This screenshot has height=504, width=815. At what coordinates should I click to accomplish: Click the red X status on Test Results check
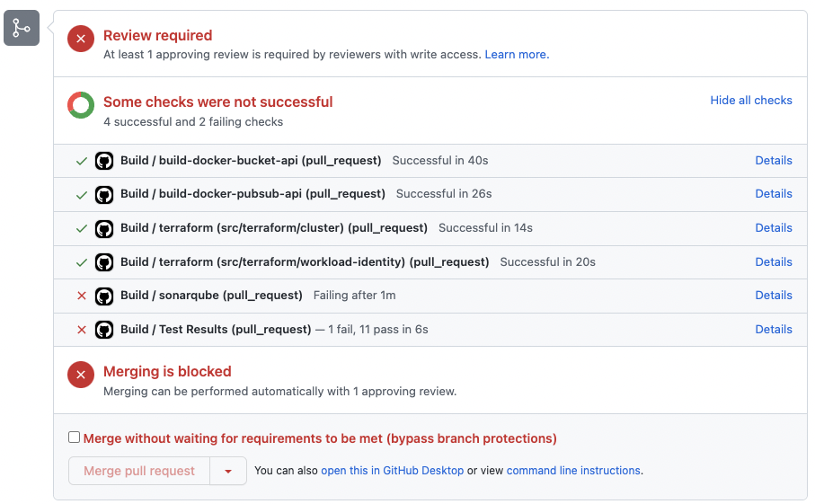click(x=82, y=330)
